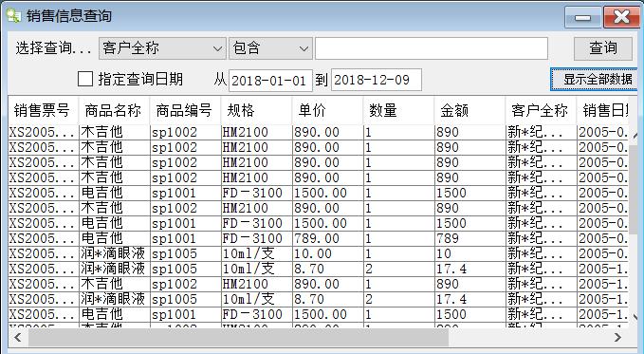The image size is (644, 354).
Task: Click the vertical scrollbar down arrow
Action: pos(635,317)
